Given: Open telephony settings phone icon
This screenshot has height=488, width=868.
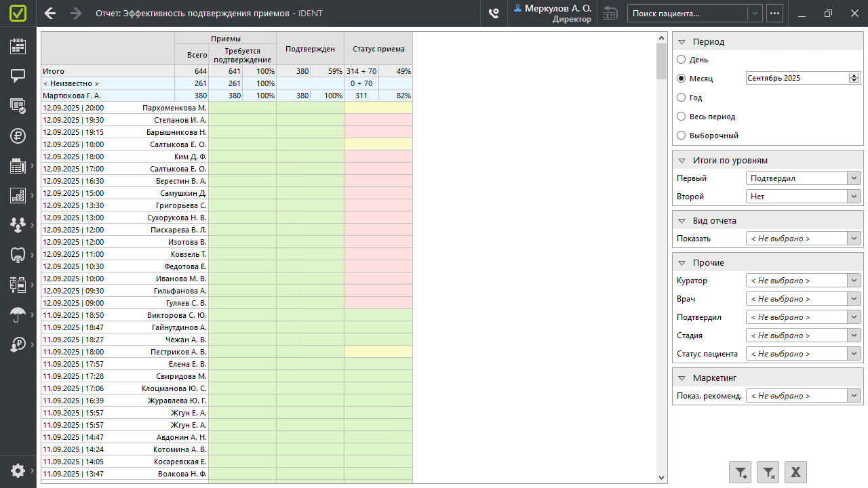Looking at the screenshot, I should (494, 13).
